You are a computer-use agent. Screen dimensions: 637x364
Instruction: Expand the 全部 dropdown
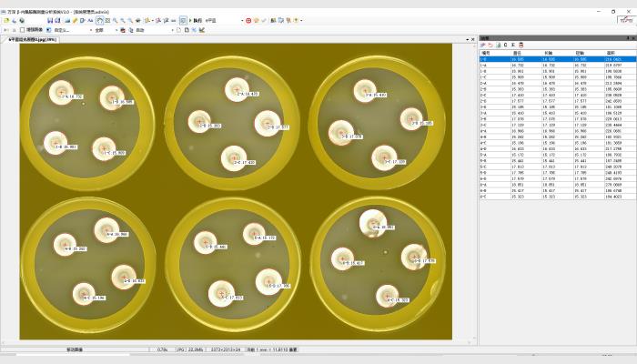103,30
